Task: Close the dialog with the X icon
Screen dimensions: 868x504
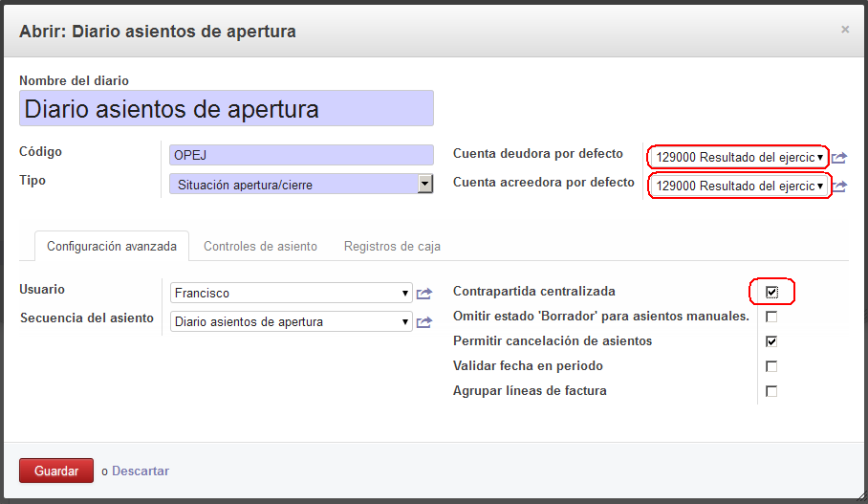Action: 844,30
